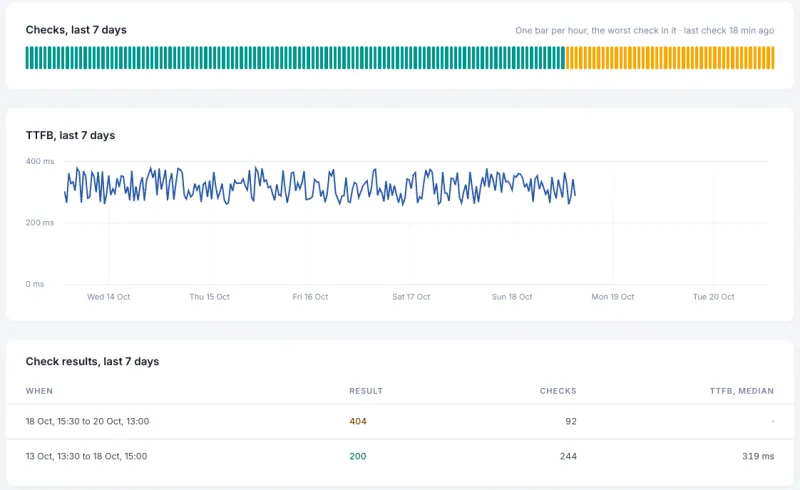Click the Tue 20 Oct axis label
Image resolution: width=800 pixels, height=490 pixels.
tap(714, 297)
